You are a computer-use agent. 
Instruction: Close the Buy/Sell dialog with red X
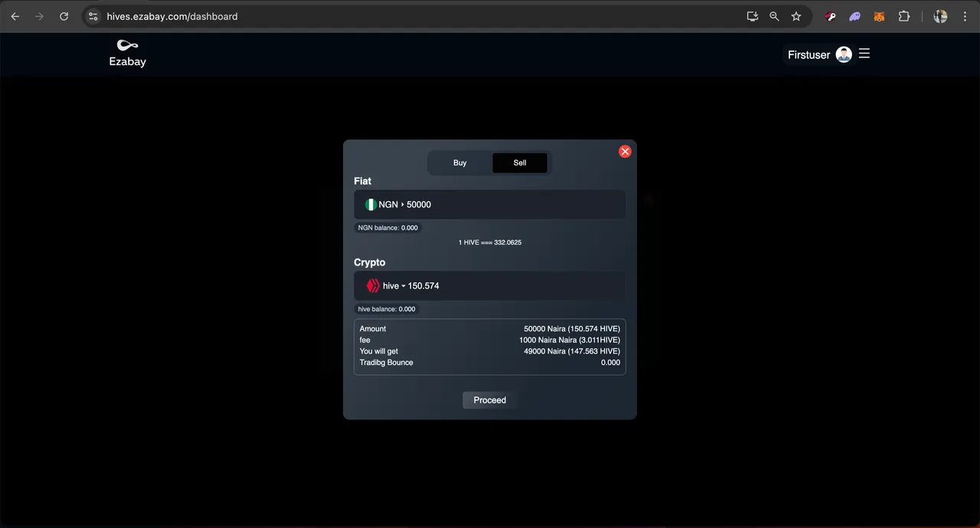(x=625, y=152)
